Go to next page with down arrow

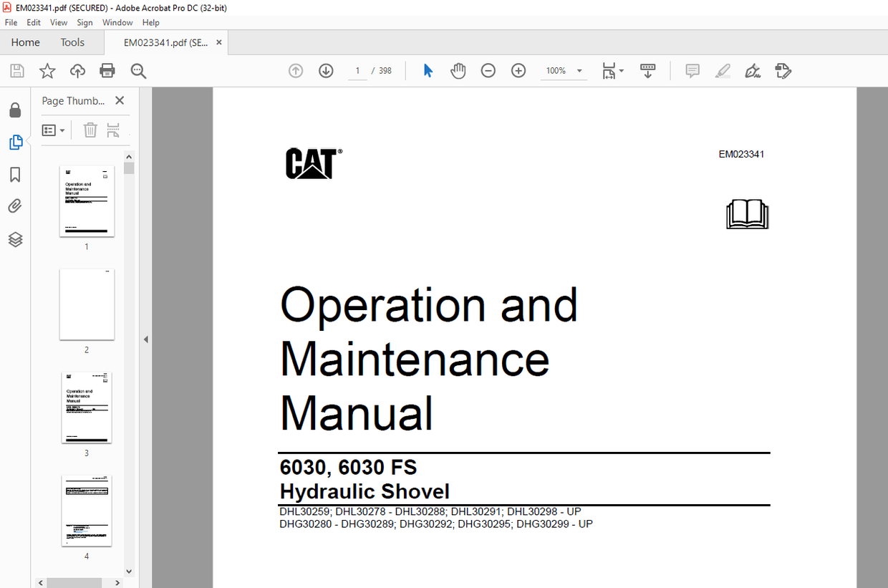(326, 70)
